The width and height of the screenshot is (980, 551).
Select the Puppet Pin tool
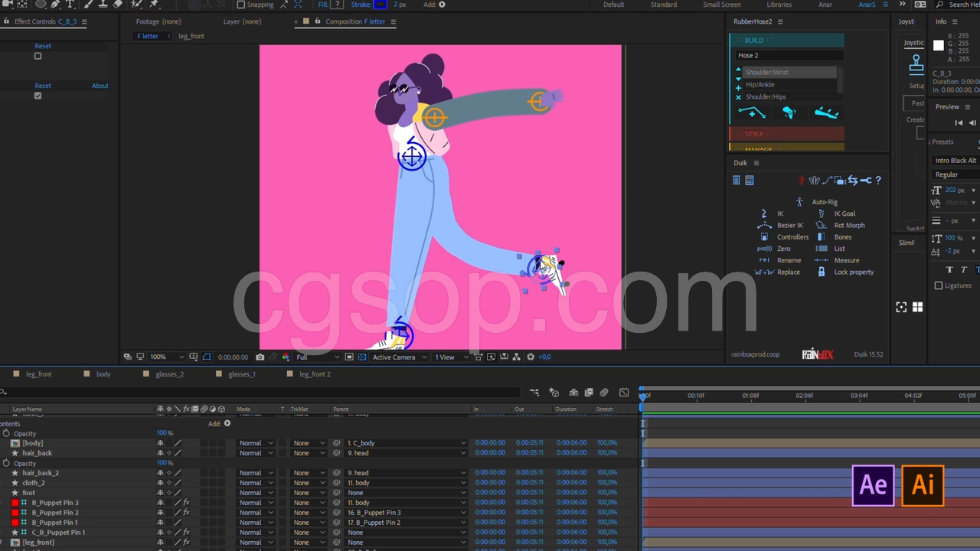click(154, 4)
